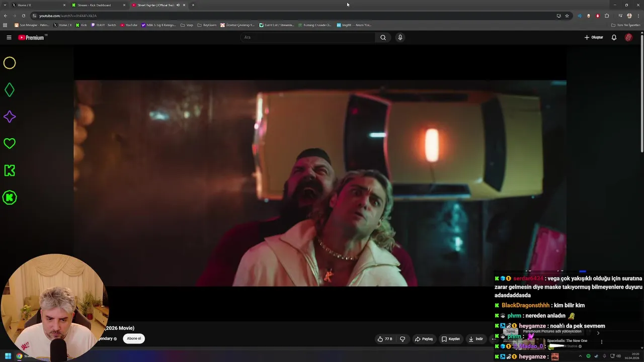
Task: Dislike the Street Fighter trailer
Action: coord(403,339)
